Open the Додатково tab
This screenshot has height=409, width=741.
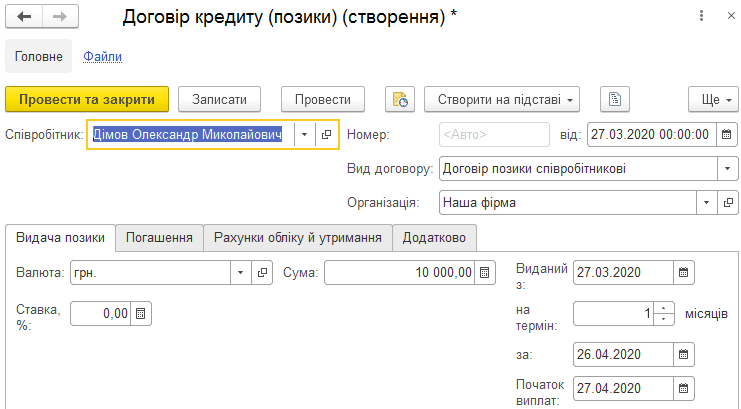(434, 237)
